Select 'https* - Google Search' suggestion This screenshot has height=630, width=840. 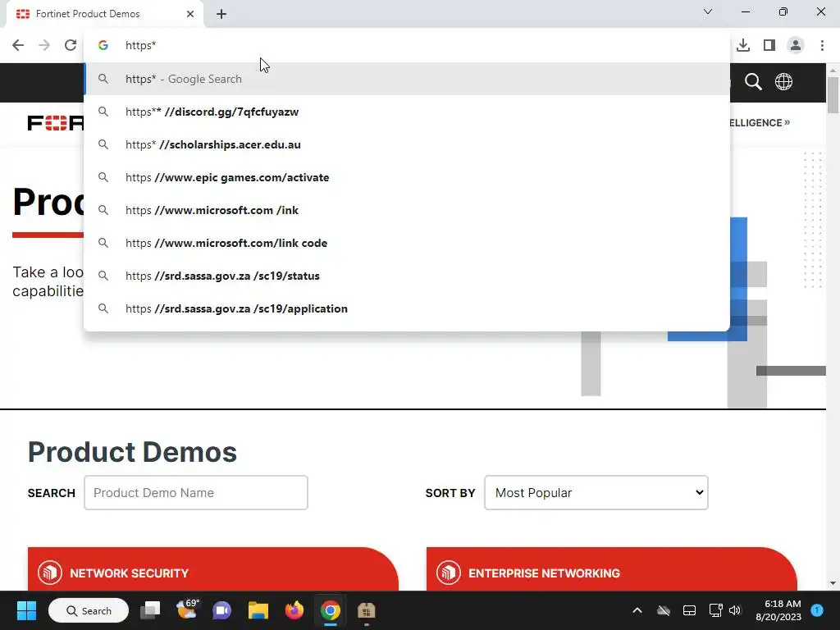[407, 79]
